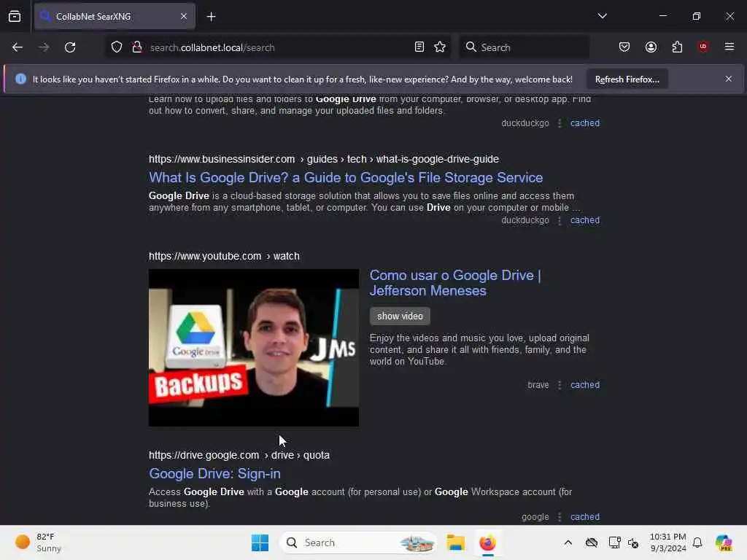Viewport: 747px width, 560px height.
Task: Open the businessinsider.com result URL
Action: coord(324,159)
